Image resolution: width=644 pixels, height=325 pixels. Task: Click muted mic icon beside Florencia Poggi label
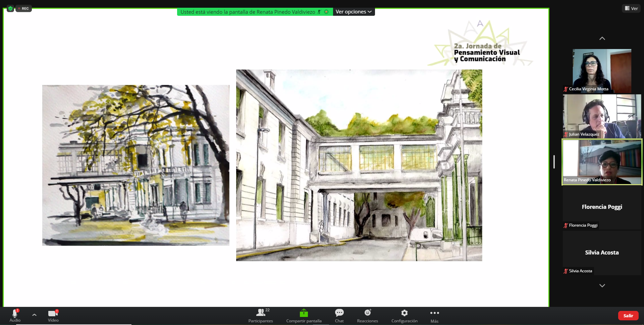click(x=566, y=226)
